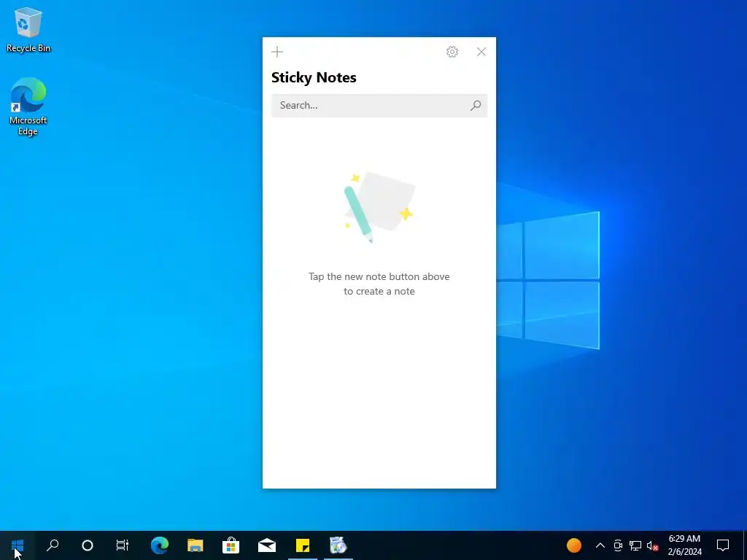Open taskbar search magnifier
This screenshot has height=560, width=747.
click(53, 545)
